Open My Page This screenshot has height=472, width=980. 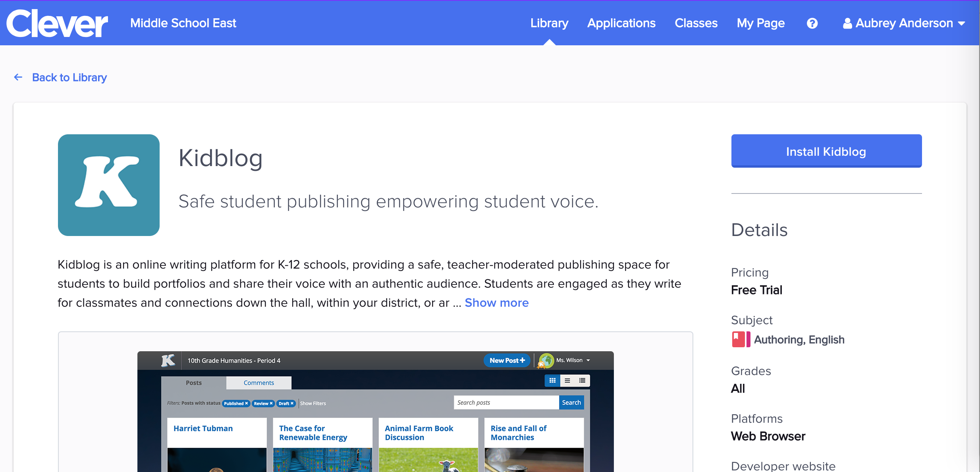pos(761,23)
